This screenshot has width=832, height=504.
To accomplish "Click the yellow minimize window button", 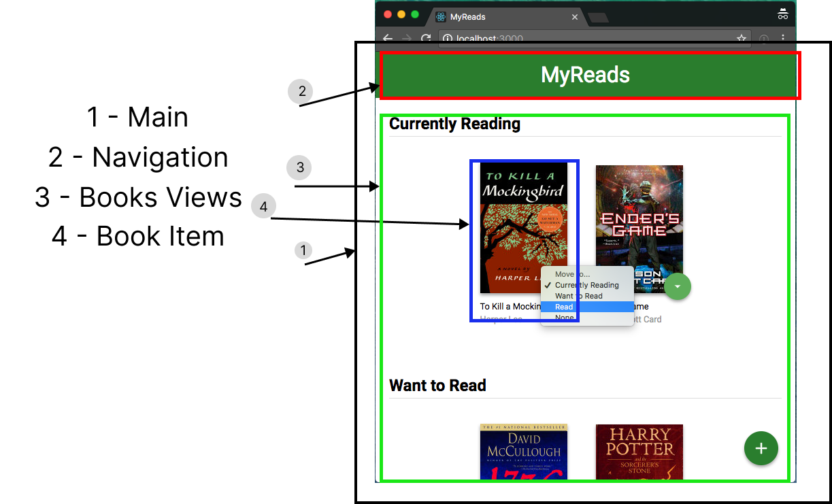I will [401, 14].
